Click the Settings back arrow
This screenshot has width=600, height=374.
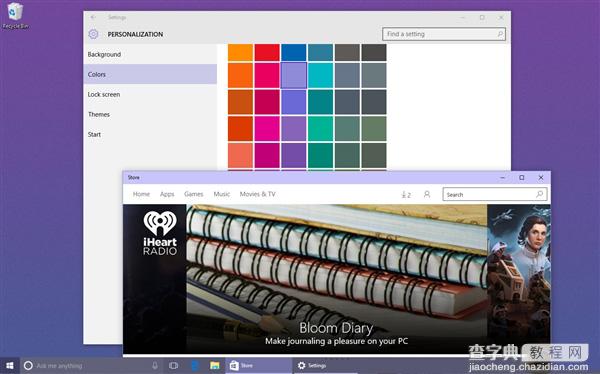[93, 17]
